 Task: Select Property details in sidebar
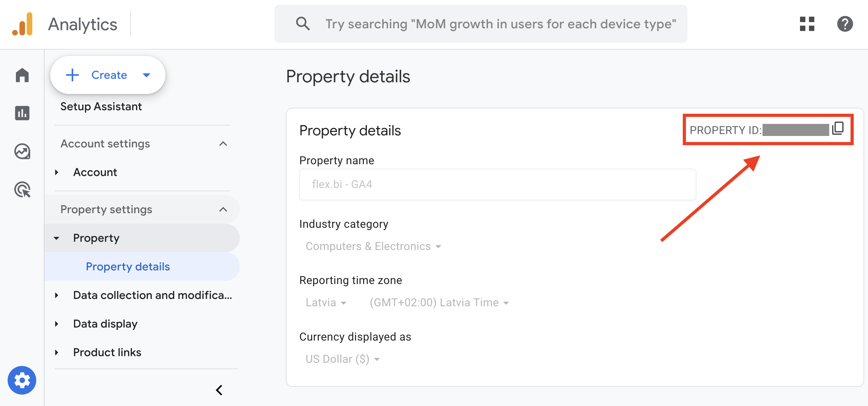coord(128,267)
